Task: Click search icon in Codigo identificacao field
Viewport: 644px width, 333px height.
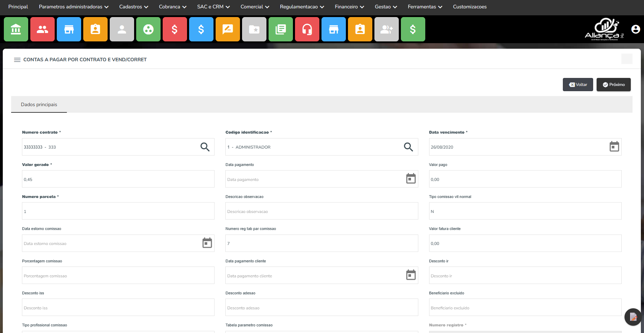Action: coord(408,147)
